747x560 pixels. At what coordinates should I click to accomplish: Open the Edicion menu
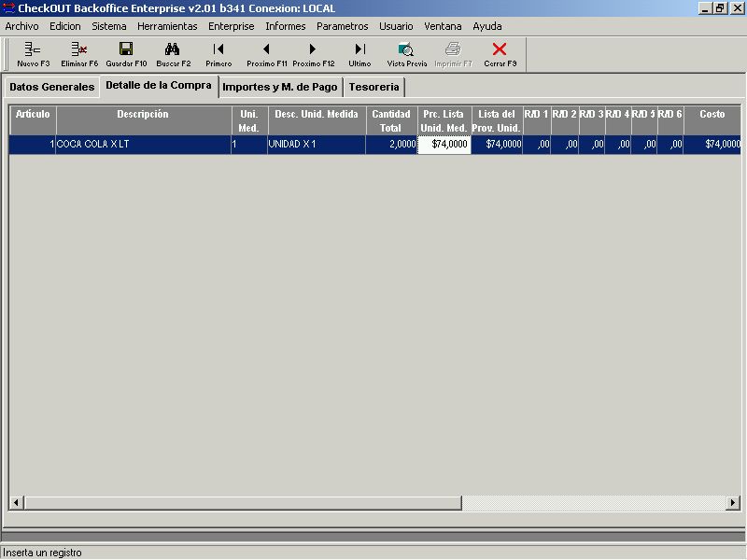(65, 26)
